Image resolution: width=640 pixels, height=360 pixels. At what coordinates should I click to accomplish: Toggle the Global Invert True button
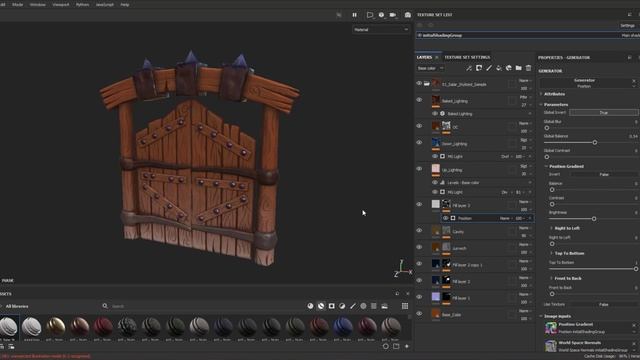pyautogui.click(x=604, y=112)
